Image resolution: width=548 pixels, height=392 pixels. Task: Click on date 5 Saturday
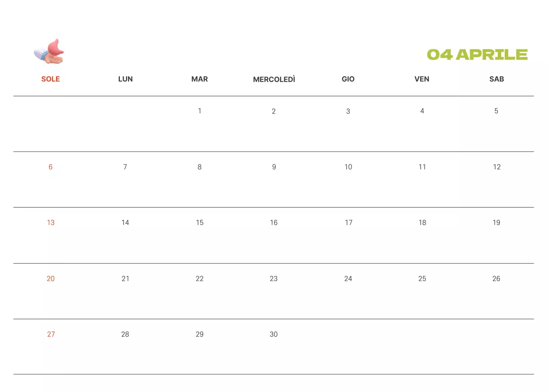(496, 111)
